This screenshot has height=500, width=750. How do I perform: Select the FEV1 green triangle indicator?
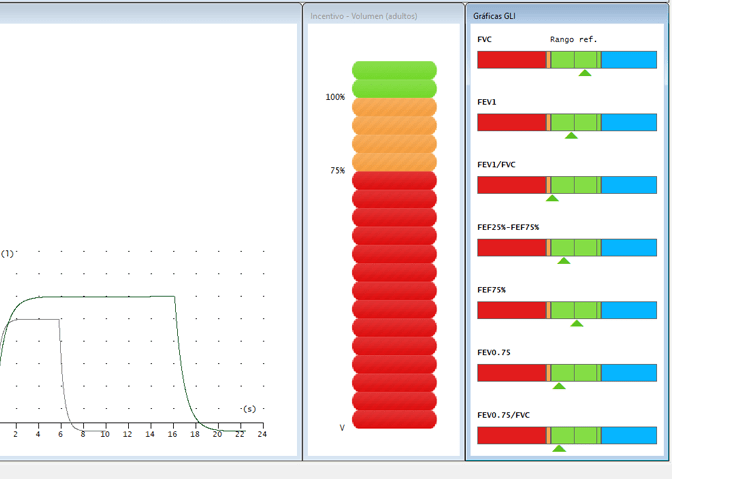point(571,135)
